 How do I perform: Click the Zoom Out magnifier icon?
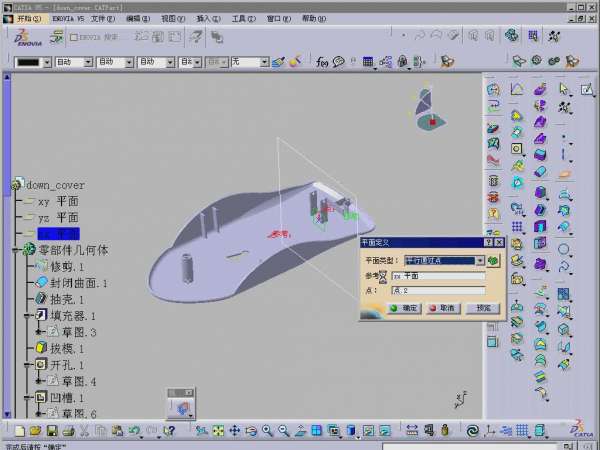click(x=284, y=431)
